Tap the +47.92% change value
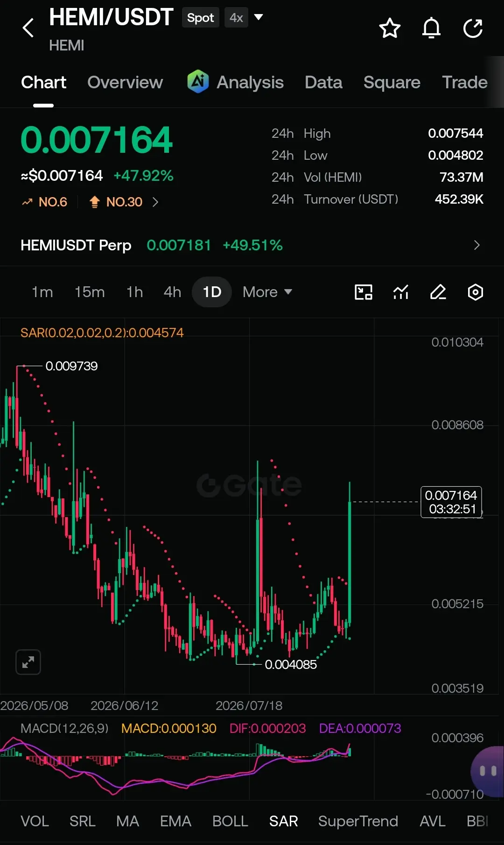Image resolution: width=504 pixels, height=845 pixels. [x=143, y=176]
